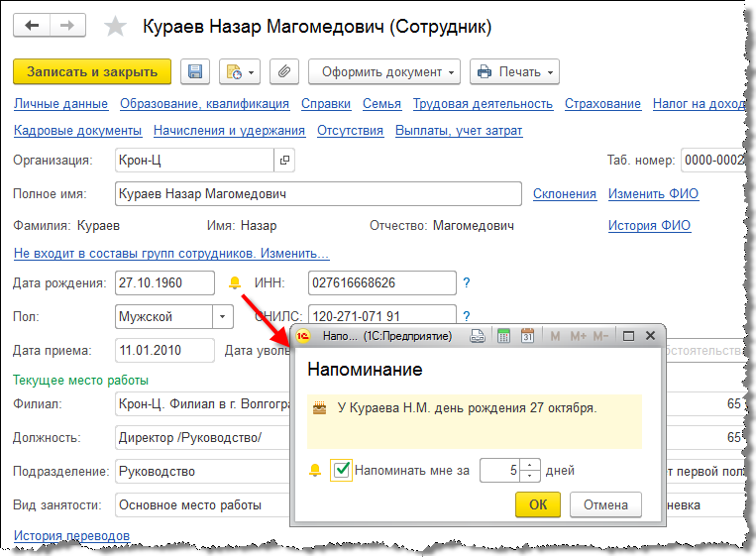Open organization Крон-Ц with the open-form icon

tap(284, 161)
